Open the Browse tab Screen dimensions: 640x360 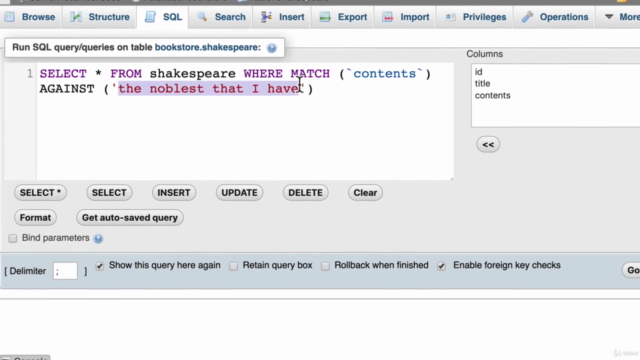pyautogui.click(x=31, y=17)
